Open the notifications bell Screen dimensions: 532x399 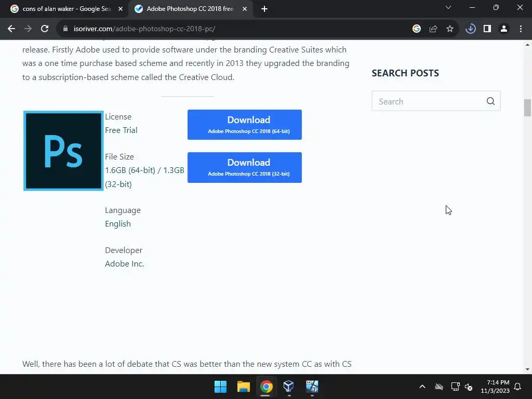tap(518, 387)
